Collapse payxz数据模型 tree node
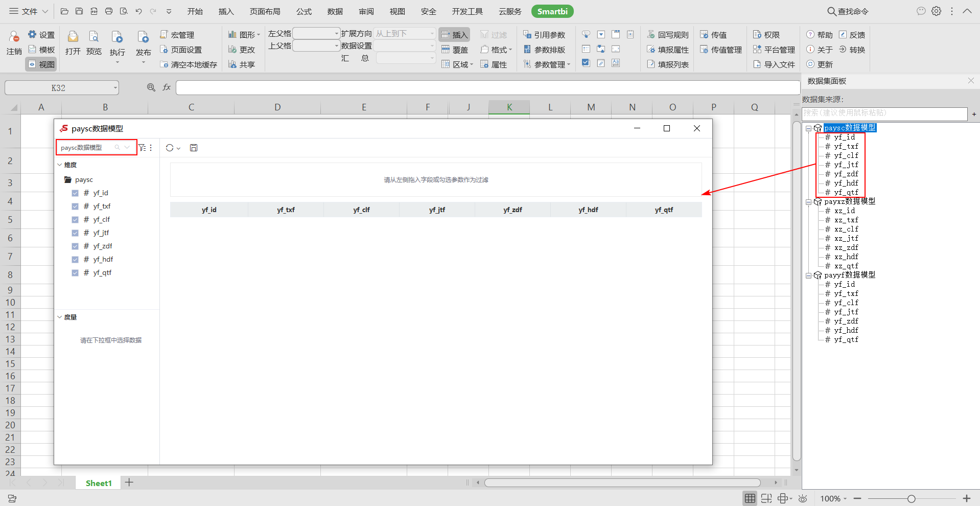 pyautogui.click(x=808, y=202)
